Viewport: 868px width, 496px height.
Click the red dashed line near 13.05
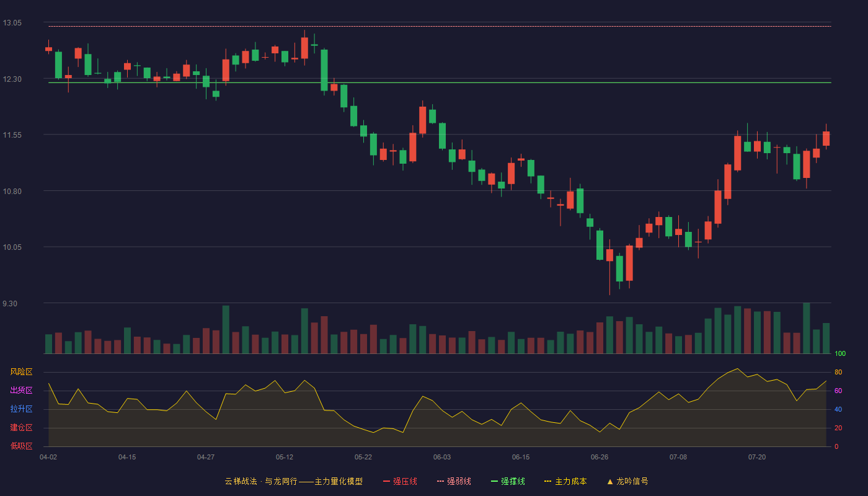coord(440,27)
